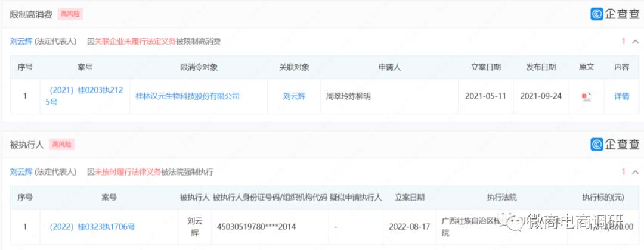The width and height of the screenshot is (644, 250).
Task: Select publish date 2021-09-24
Action: pyautogui.click(x=540, y=96)
